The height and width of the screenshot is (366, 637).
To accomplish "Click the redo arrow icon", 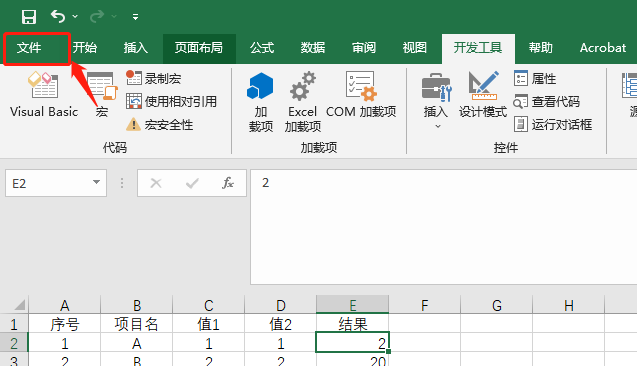I will click(97, 16).
